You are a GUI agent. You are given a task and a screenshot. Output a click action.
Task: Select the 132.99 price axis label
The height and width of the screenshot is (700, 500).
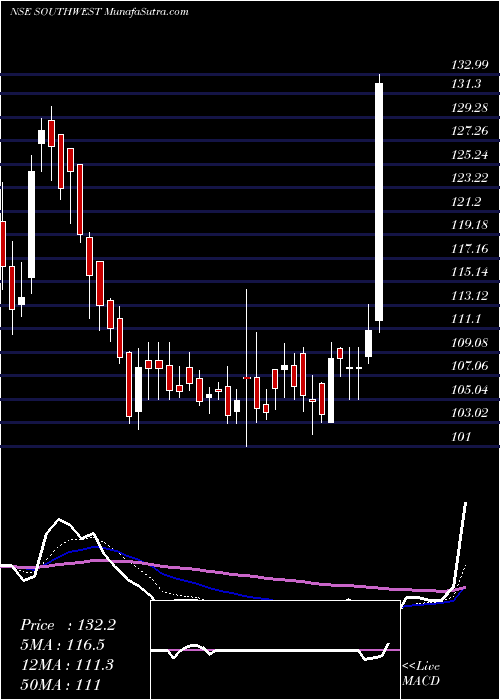click(x=470, y=65)
